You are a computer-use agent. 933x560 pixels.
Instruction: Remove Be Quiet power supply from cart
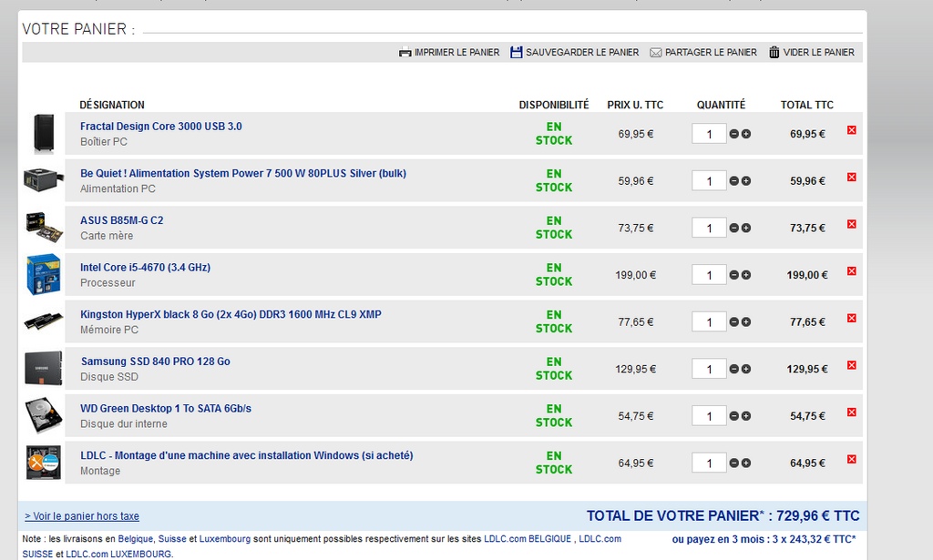point(852,178)
